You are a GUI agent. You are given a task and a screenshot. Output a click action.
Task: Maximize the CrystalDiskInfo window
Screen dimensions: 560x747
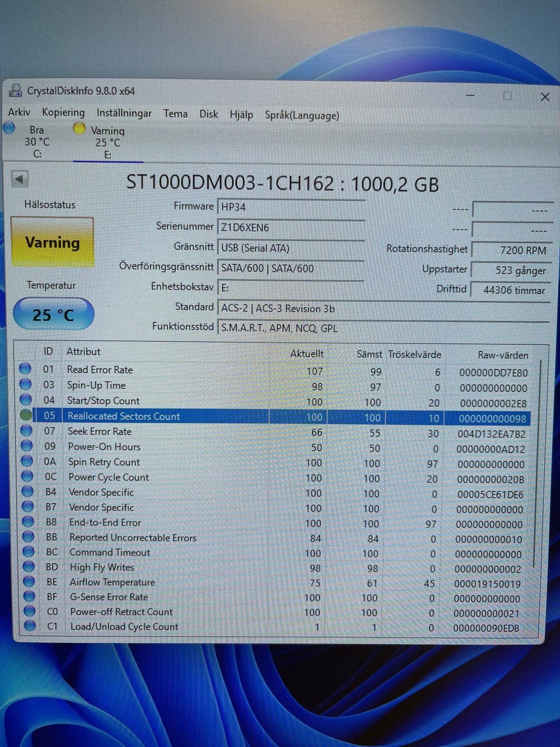coord(508,96)
